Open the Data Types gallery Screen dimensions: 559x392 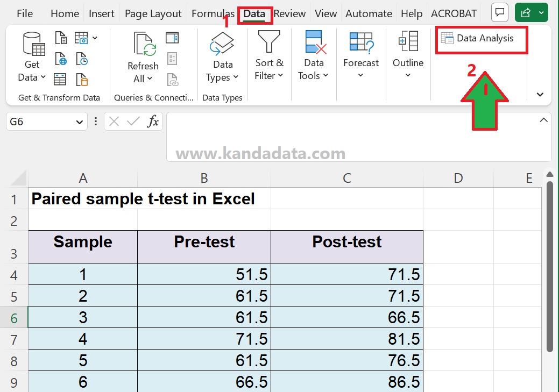click(222, 57)
